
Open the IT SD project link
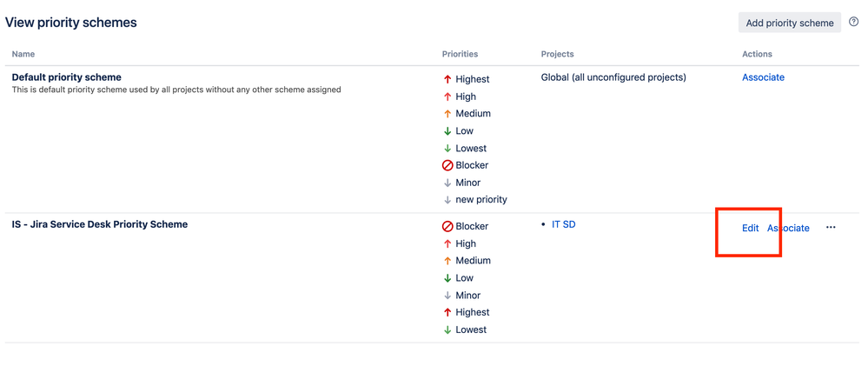(x=564, y=224)
